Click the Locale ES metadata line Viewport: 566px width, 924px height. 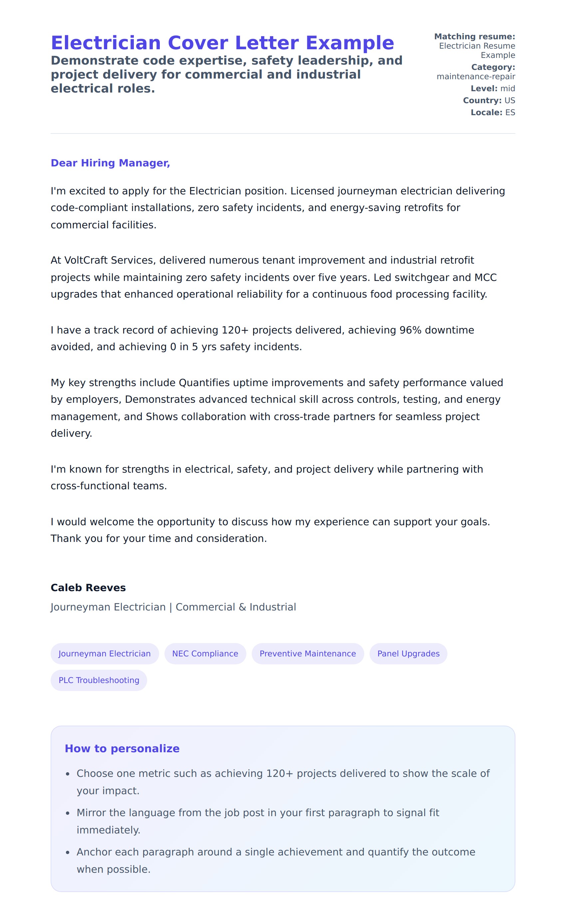coord(492,113)
